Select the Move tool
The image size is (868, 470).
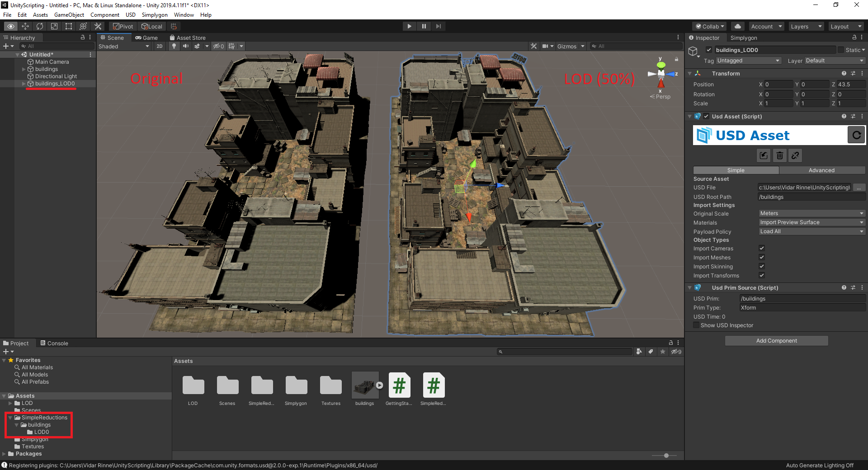25,26
